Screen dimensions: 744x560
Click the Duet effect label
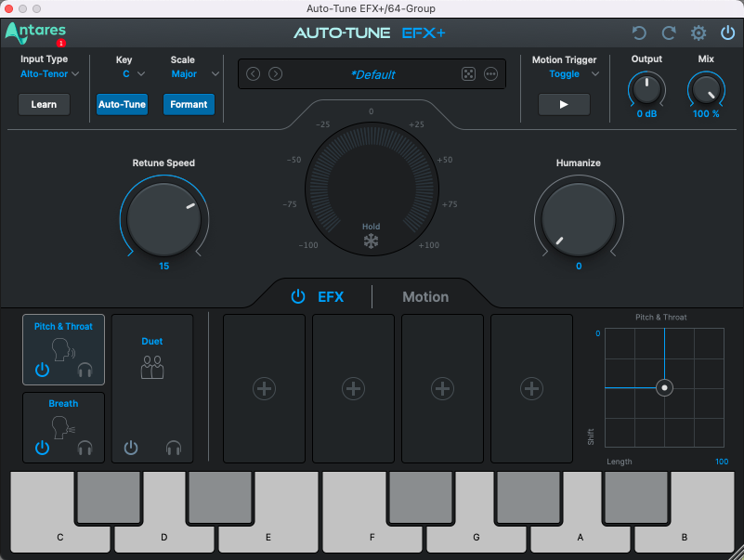pos(152,341)
